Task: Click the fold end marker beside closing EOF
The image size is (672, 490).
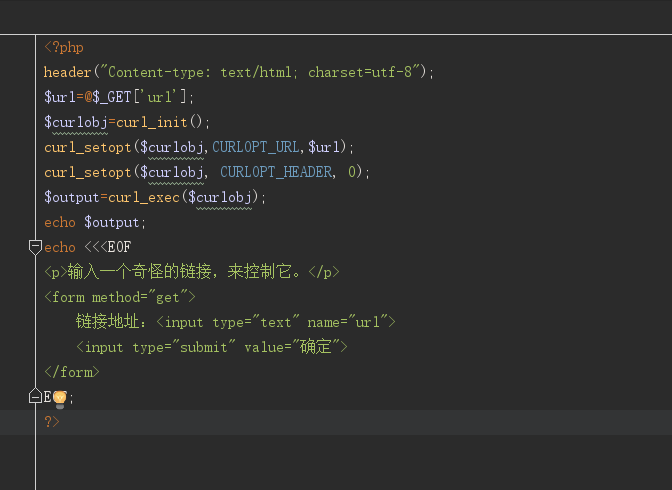Action: (35, 397)
